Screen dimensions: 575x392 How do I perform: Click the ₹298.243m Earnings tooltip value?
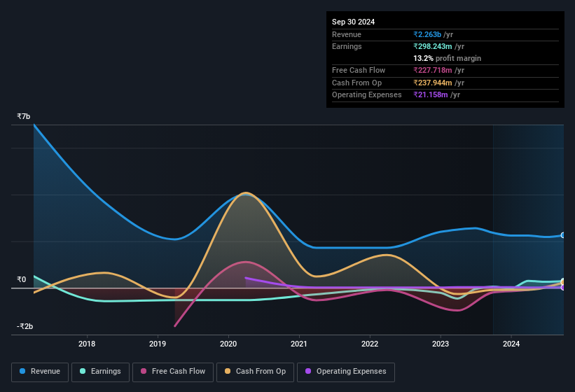[x=435, y=46]
